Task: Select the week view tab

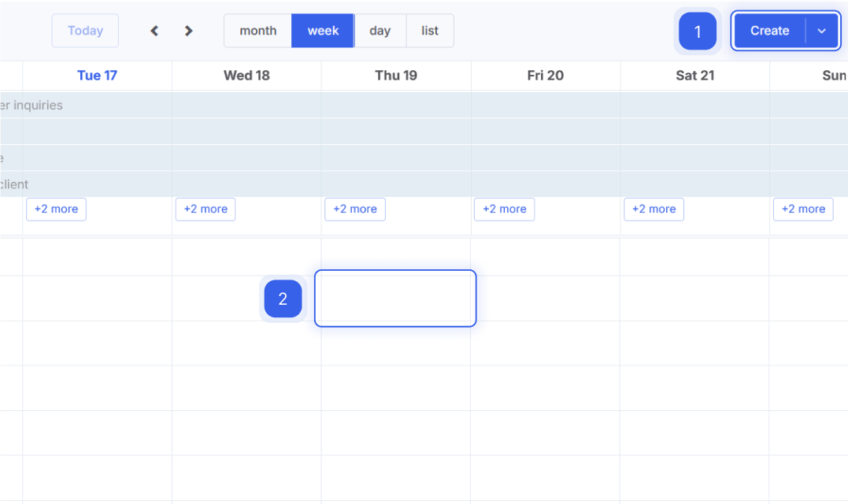Action: [x=323, y=31]
